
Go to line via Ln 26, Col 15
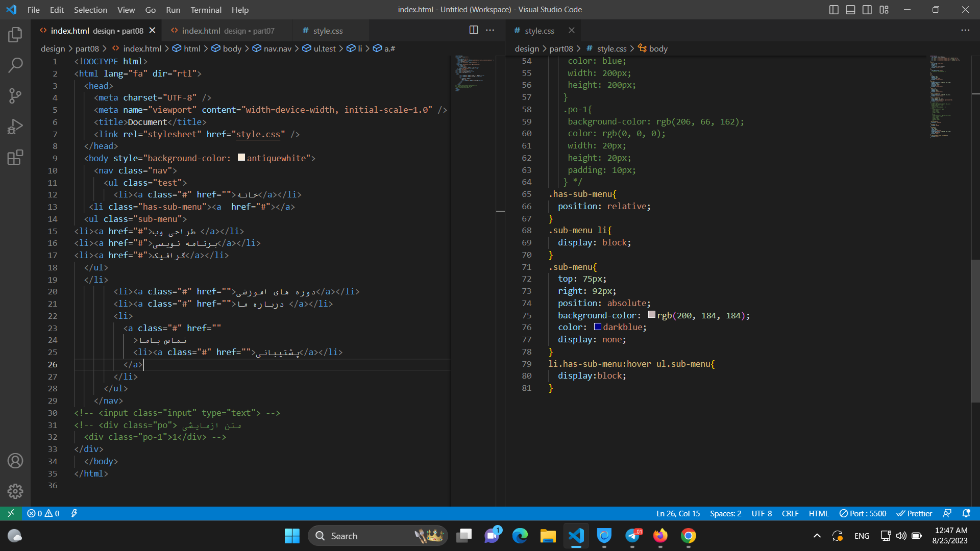point(678,513)
